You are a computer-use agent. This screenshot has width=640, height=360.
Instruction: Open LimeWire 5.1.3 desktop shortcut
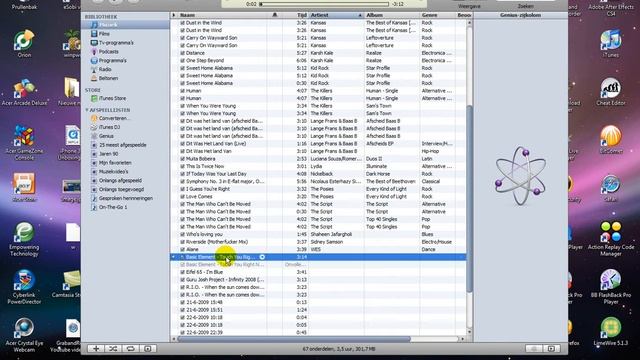coord(611,332)
